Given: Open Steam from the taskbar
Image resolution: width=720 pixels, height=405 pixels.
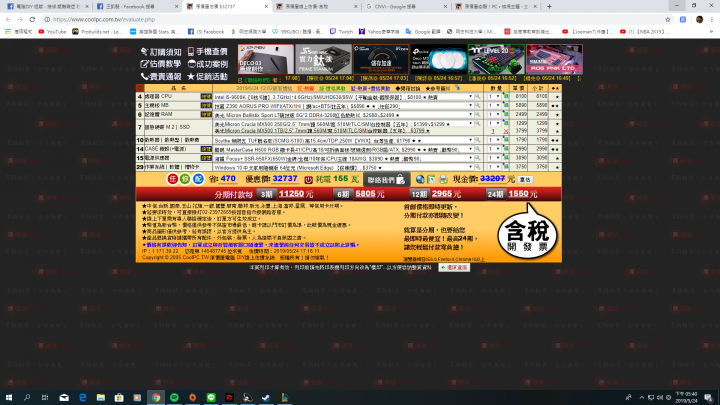Looking at the screenshot, I should 266,397.
